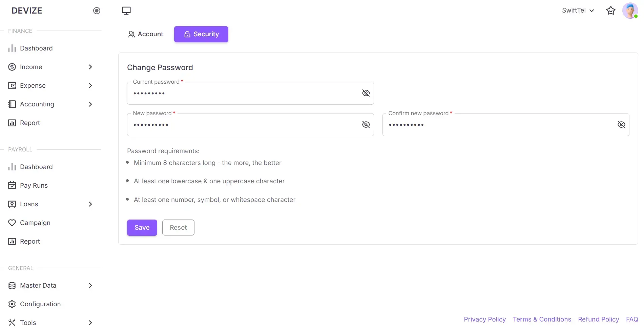Click the monitor icon in top bar

tap(126, 11)
